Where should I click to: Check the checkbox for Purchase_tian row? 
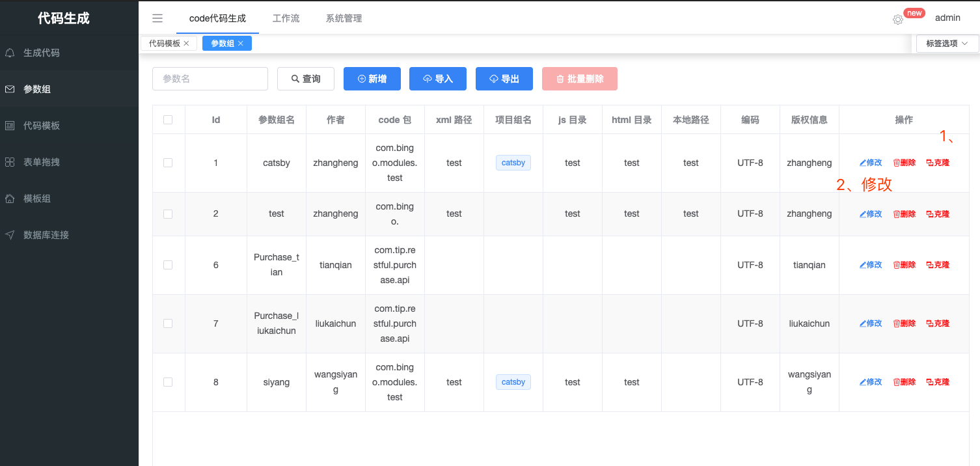point(168,265)
